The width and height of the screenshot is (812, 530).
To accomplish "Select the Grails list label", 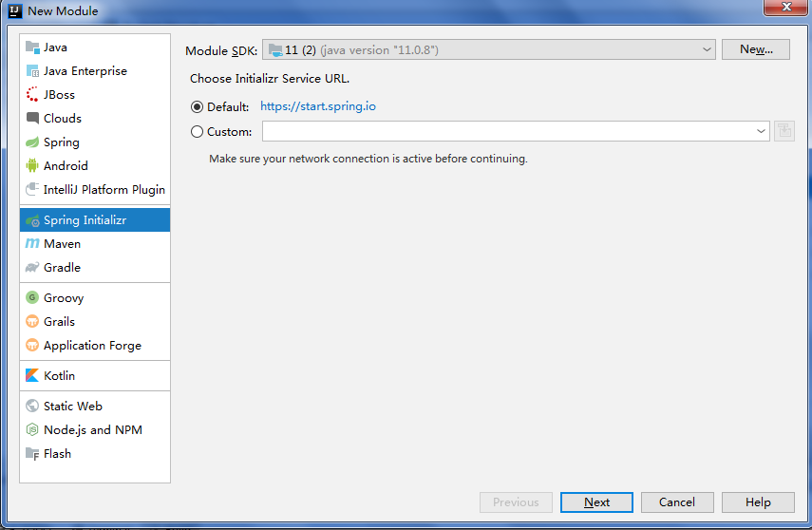I will point(59,322).
